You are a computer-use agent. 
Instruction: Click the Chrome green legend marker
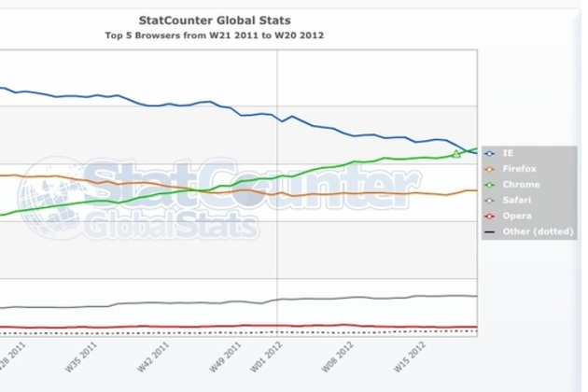coord(490,185)
